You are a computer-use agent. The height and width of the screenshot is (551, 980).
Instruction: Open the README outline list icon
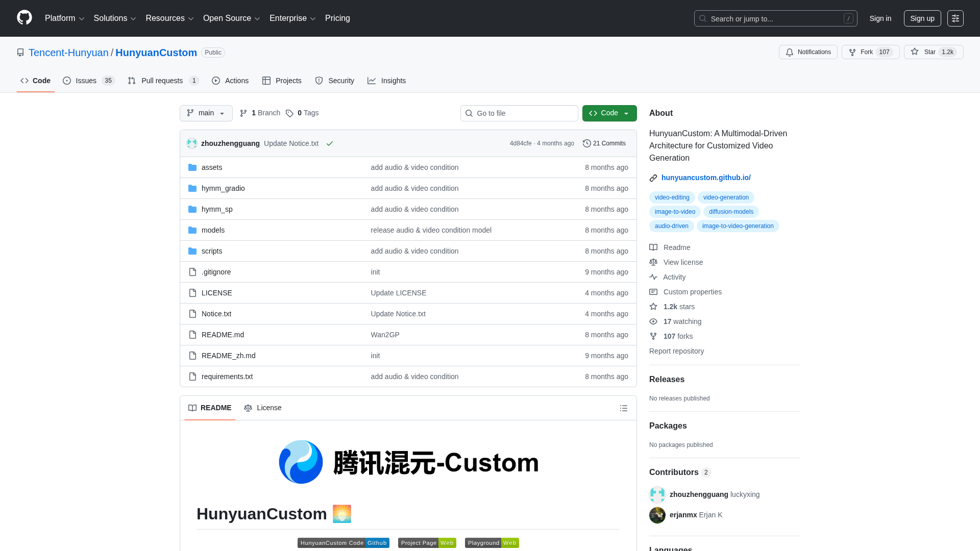(623, 408)
